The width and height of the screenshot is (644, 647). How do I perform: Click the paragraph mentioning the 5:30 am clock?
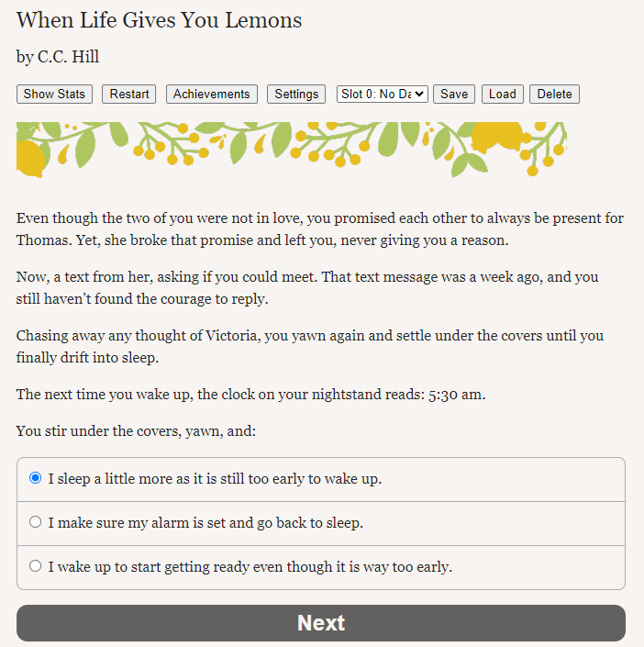coord(250,395)
